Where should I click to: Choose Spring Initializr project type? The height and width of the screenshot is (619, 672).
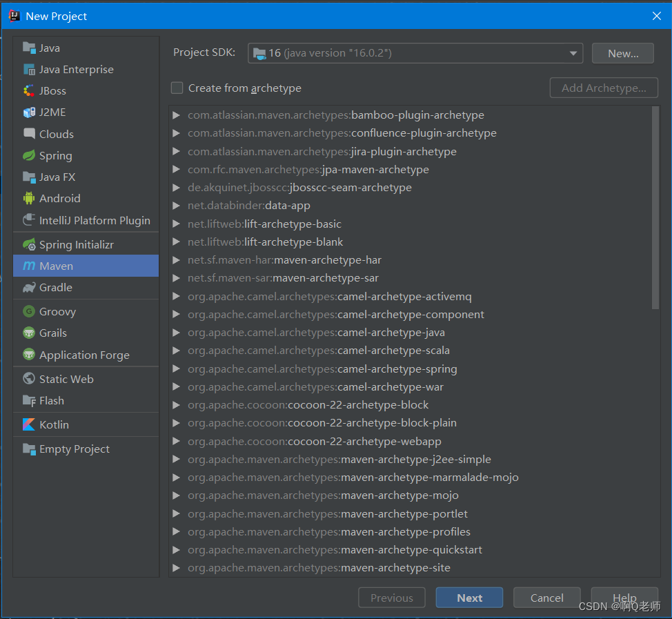pyautogui.click(x=86, y=244)
